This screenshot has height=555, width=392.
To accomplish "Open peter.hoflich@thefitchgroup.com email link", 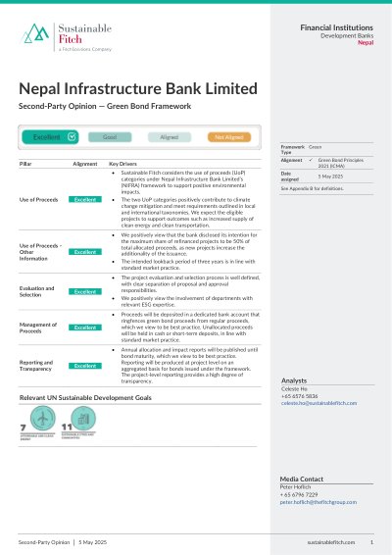I will (x=318, y=502).
